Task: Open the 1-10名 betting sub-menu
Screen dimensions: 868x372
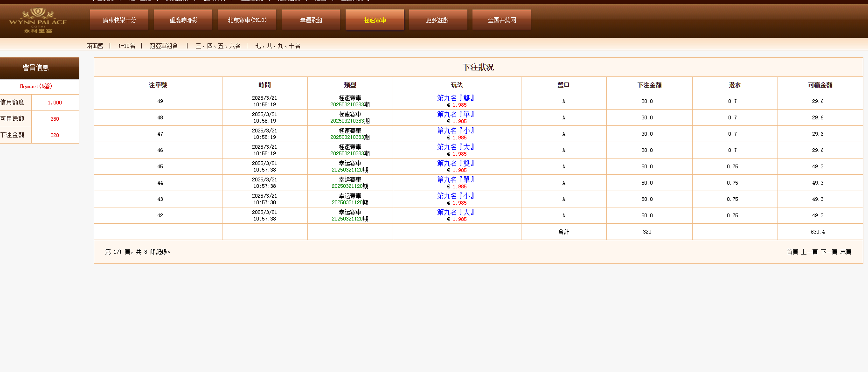Action: click(x=126, y=46)
